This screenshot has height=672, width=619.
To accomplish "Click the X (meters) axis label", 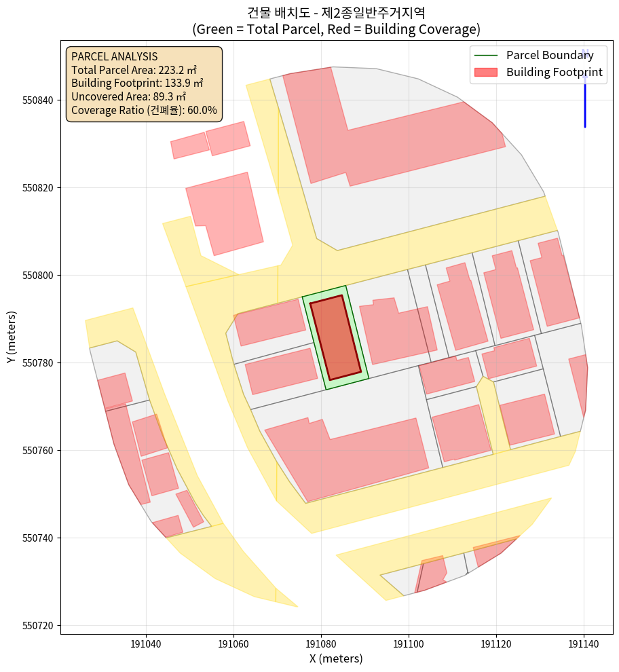I will click(336, 658).
